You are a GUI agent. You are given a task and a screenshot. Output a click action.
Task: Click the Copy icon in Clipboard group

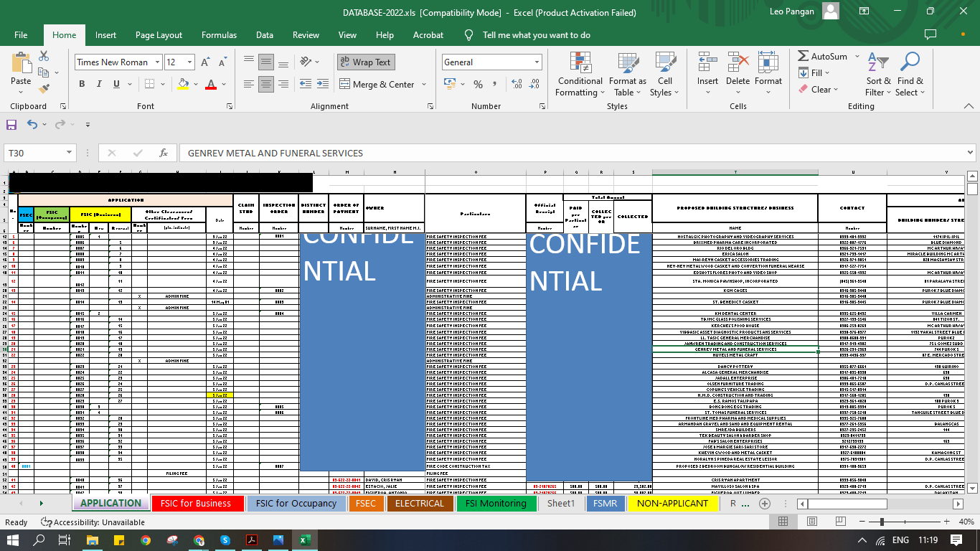tap(44, 72)
